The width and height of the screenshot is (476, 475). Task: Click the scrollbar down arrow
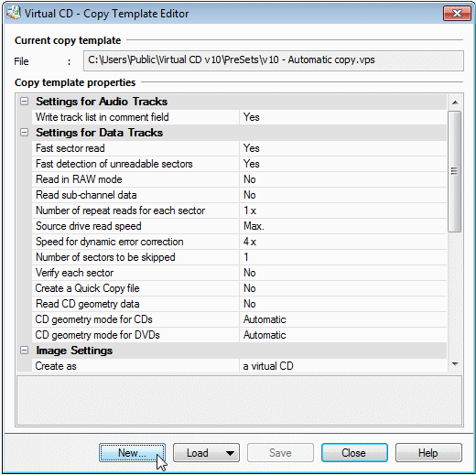click(455, 363)
